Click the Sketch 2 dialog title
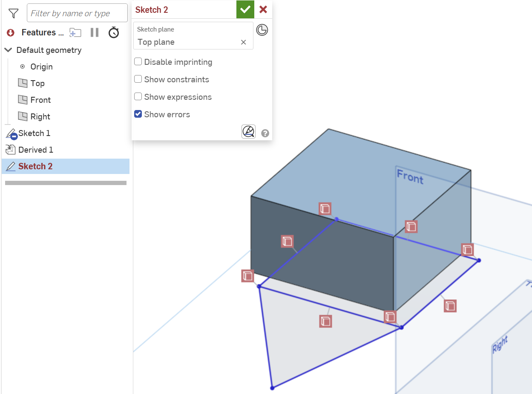This screenshot has width=532, height=394. (152, 10)
